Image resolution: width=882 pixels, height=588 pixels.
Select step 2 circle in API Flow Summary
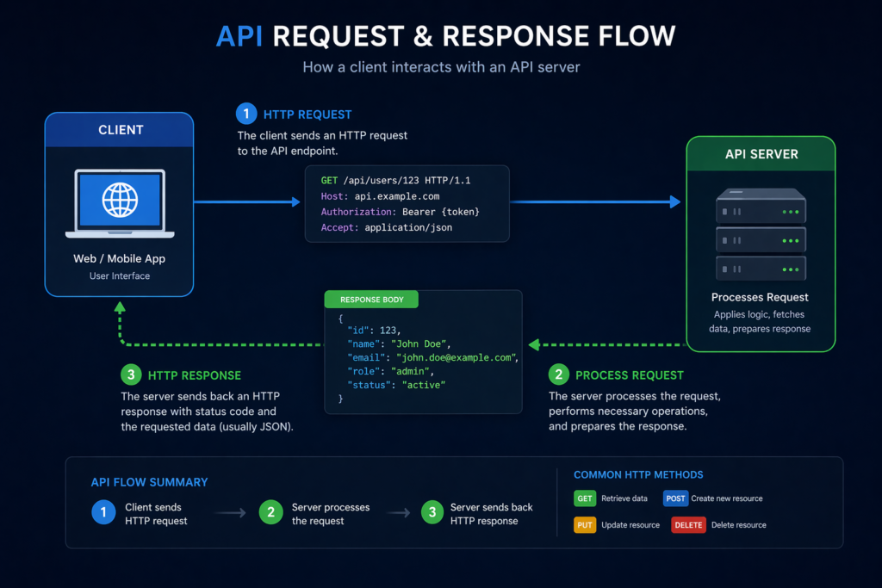click(270, 513)
